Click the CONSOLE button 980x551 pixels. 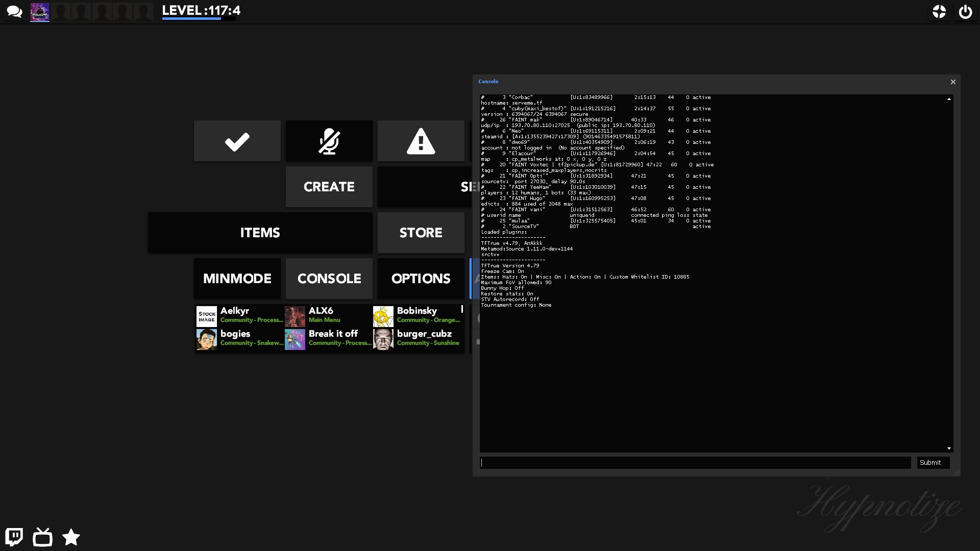pyautogui.click(x=329, y=279)
